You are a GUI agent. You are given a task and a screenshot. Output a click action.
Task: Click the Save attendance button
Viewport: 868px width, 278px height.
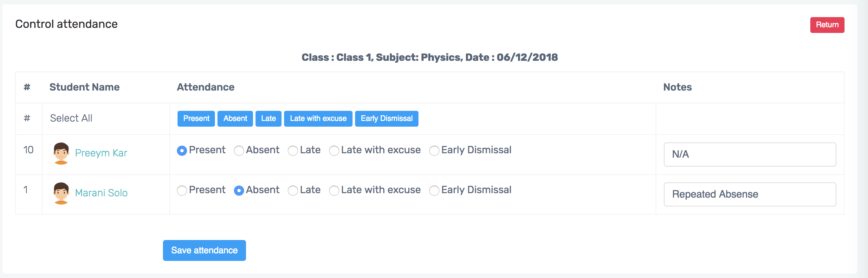pos(204,250)
